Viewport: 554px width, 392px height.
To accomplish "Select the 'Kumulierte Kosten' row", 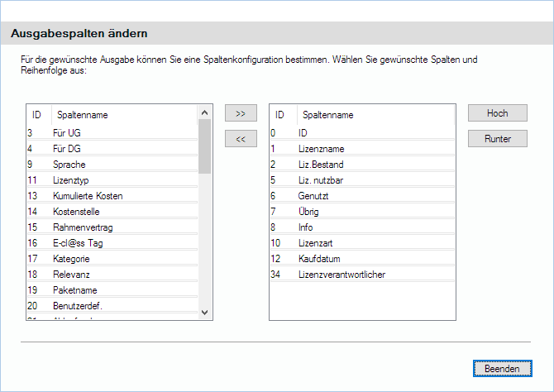I will (x=112, y=196).
